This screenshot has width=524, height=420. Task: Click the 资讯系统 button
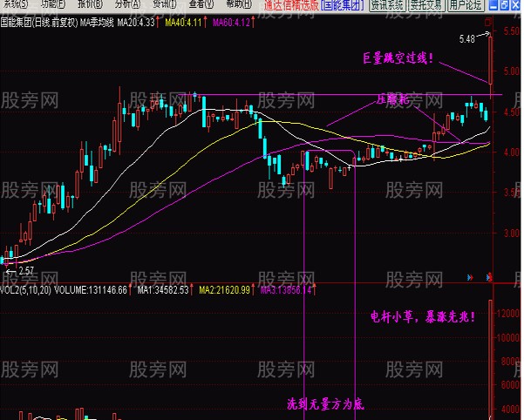coord(387,4)
